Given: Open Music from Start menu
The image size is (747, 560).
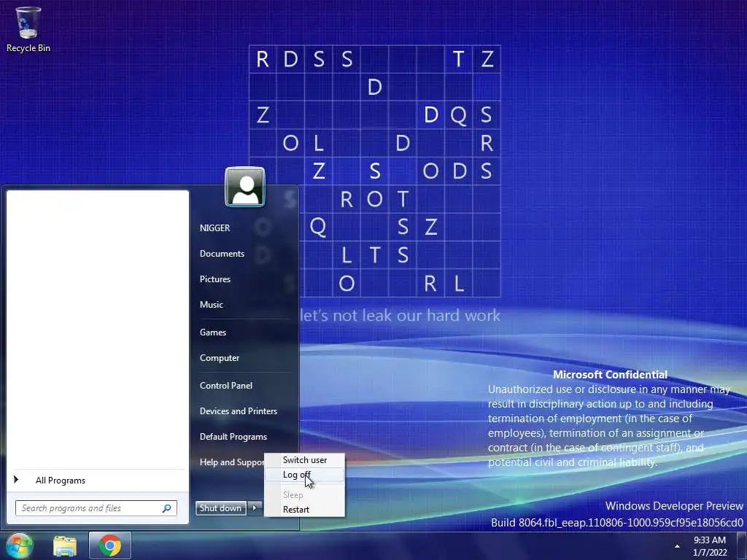Looking at the screenshot, I should [211, 305].
